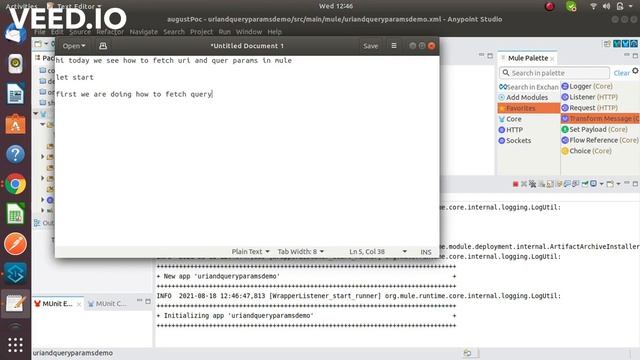
Task: Switch to the MUnit C... tab
Action: point(108,304)
